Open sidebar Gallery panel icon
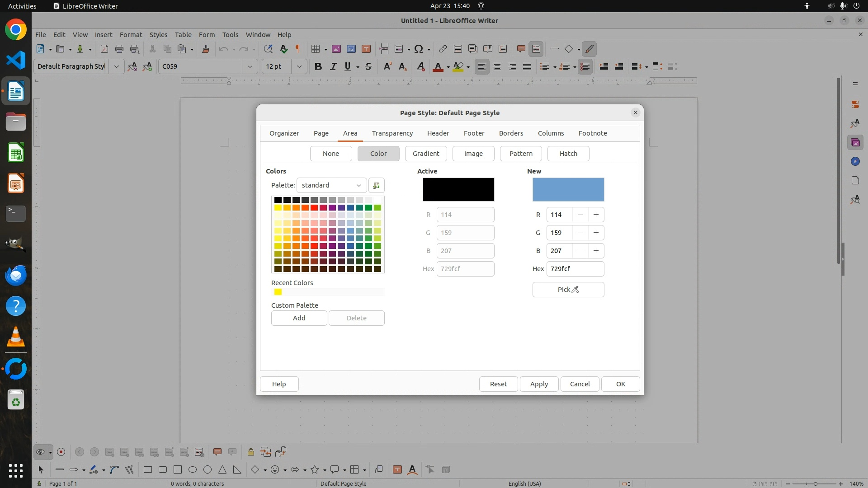Viewport: 868px width, 488px height. (x=855, y=143)
